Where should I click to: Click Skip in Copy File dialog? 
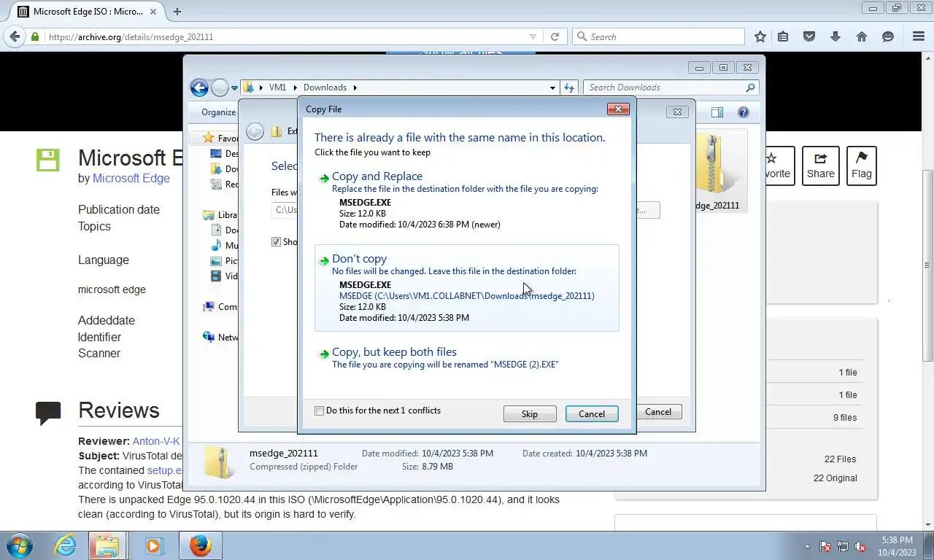click(530, 414)
